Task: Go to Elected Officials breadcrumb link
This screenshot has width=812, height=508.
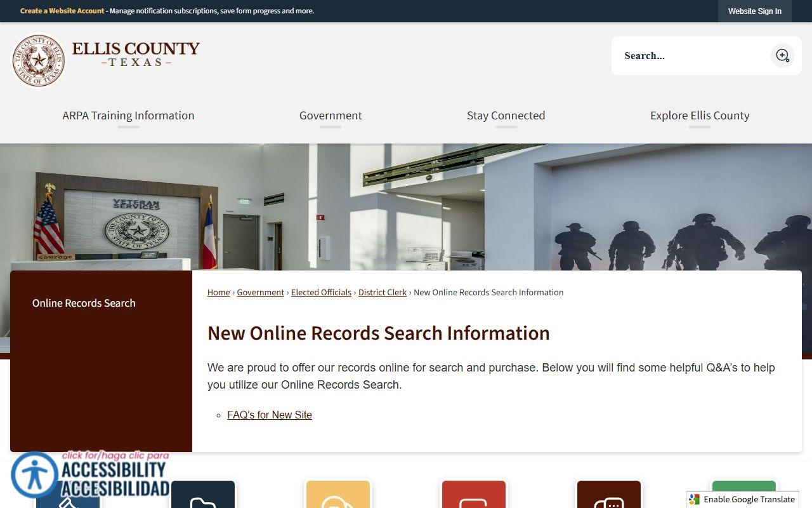Action: (321, 292)
